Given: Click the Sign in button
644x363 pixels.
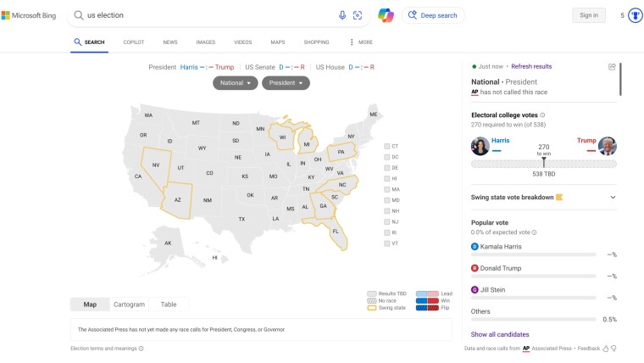Looking at the screenshot, I should point(589,15).
